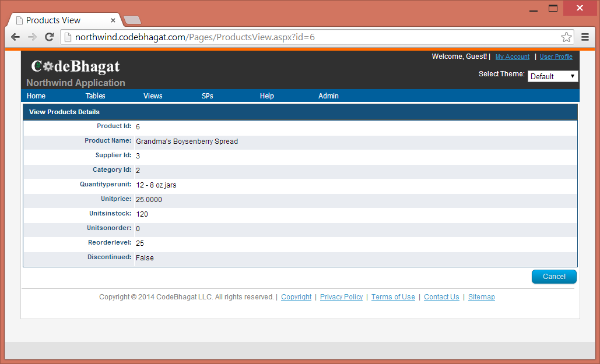This screenshot has width=600, height=364.
Task: Click the browser forward arrow
Action: [33, 37]
